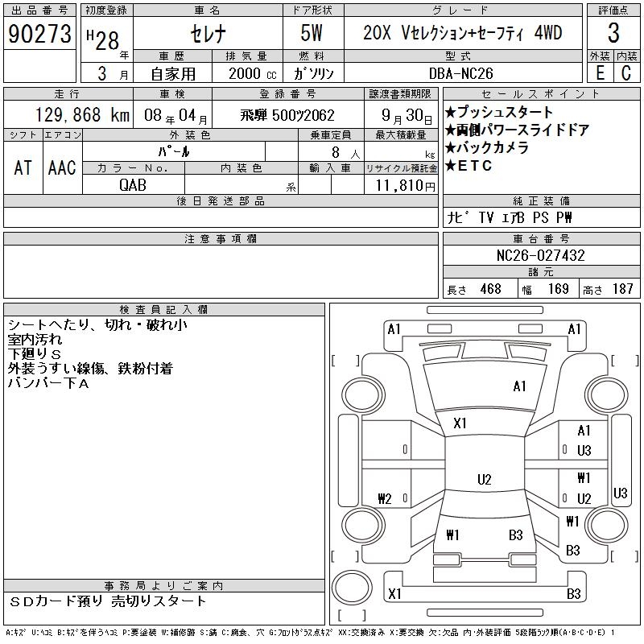Click the 純正装備 header
The image size is (644, 644).
click(541, 201)
